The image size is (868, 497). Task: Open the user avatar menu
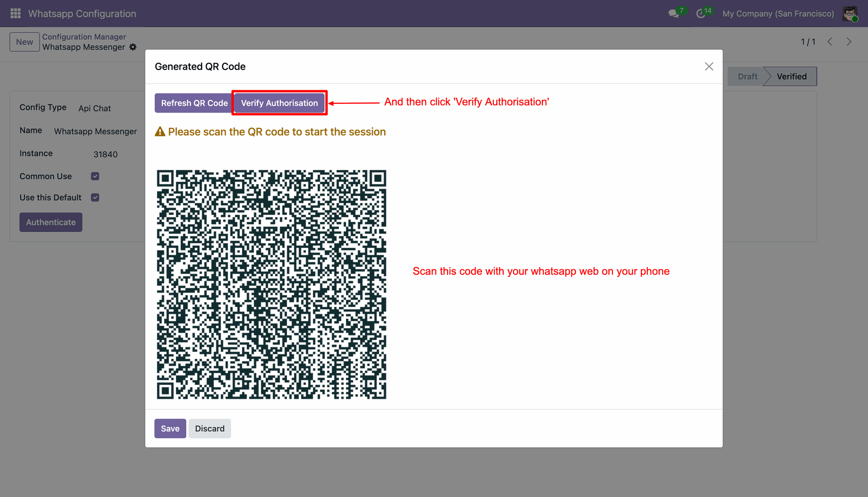850,14
